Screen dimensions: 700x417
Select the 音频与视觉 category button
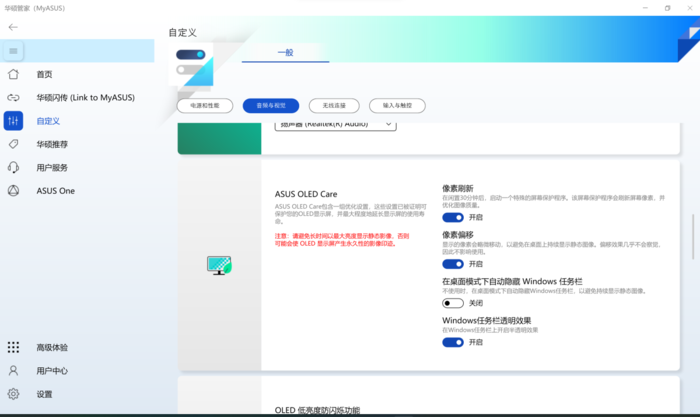(271, 106)
